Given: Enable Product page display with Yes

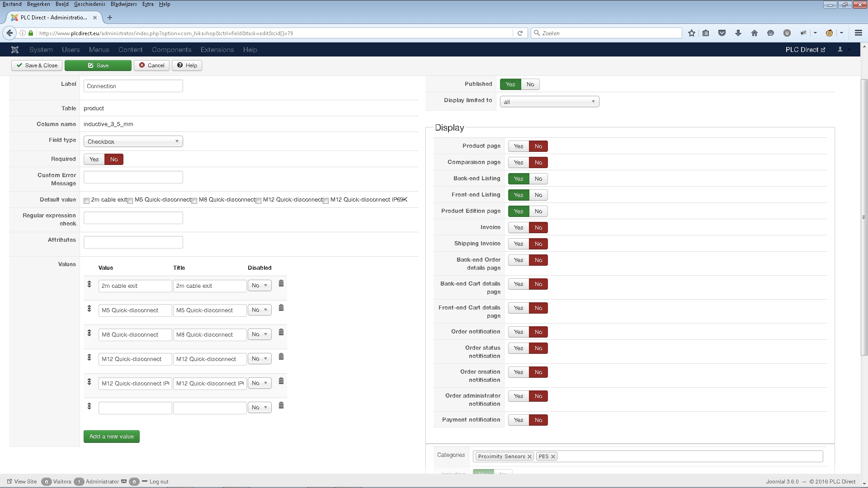Looking at the screenshot, I should tap(518, 146).
